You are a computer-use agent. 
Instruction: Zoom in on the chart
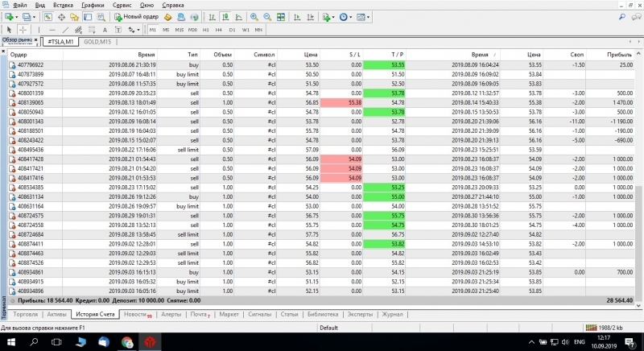[254, 16]
